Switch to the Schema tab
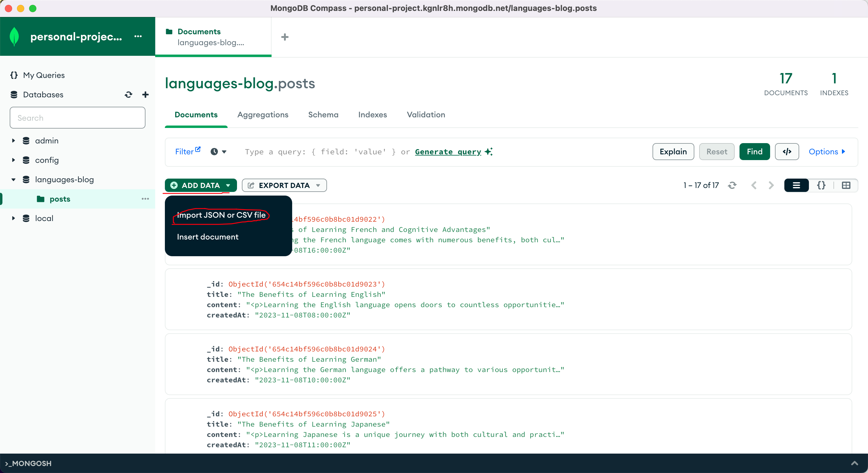 (323, 115)
